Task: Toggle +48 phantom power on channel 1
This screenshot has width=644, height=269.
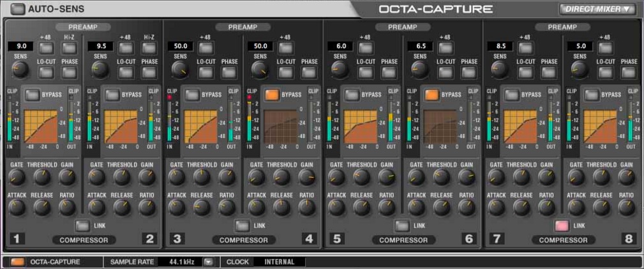Action: [x=47, y=48]
